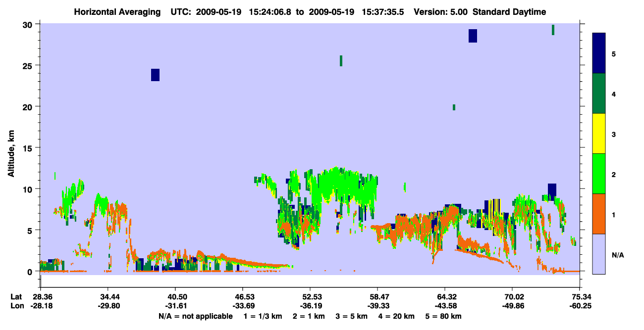
Task: Click the longitude value -49.86
Action: coord(512,306)
